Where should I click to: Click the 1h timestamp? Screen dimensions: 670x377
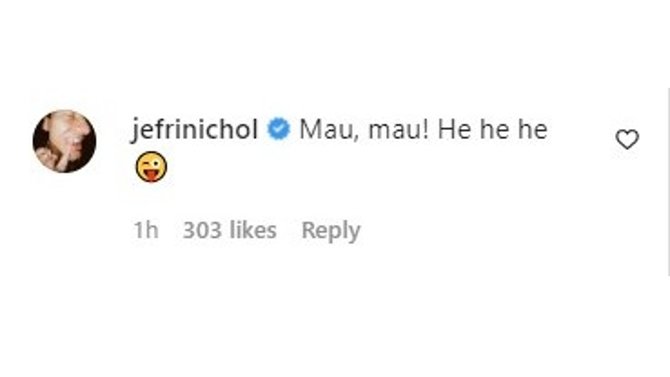(x=146, y=230)
